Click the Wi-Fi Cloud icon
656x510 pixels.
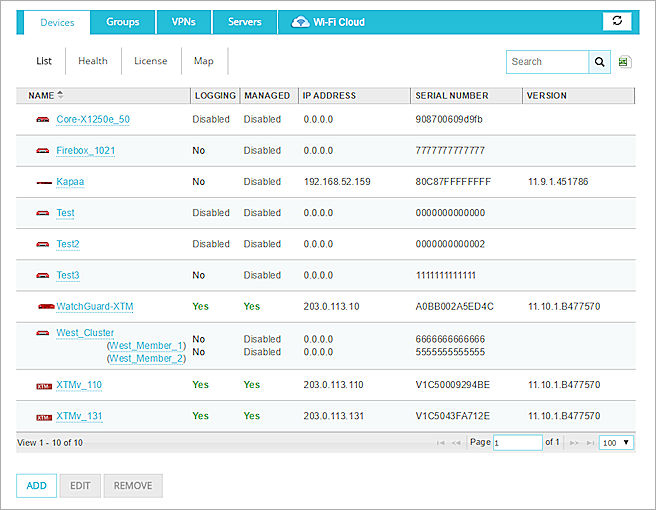coord(300,22)
